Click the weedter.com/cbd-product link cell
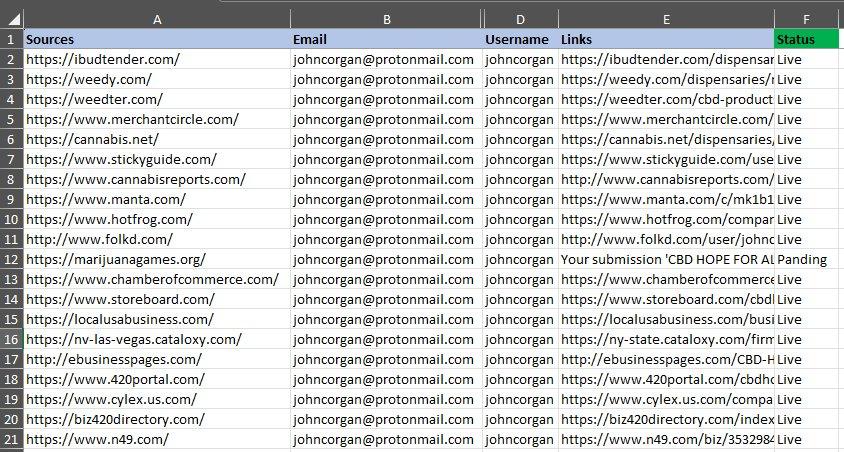The image size is (844, 452). click(666, 99)
